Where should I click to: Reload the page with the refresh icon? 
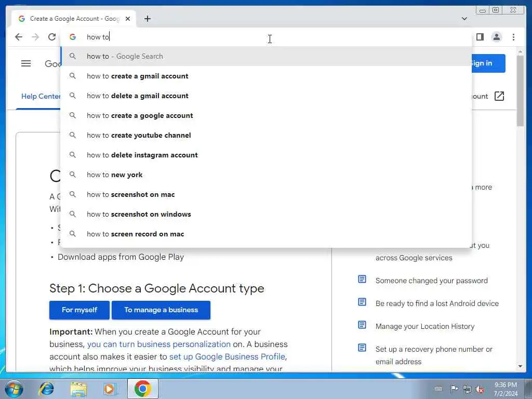click(52, 37)
